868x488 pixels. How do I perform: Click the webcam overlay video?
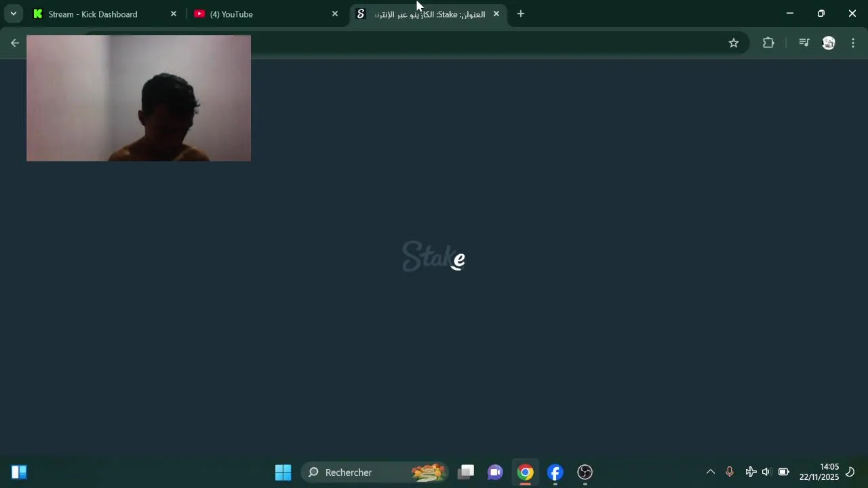[138, 98]
